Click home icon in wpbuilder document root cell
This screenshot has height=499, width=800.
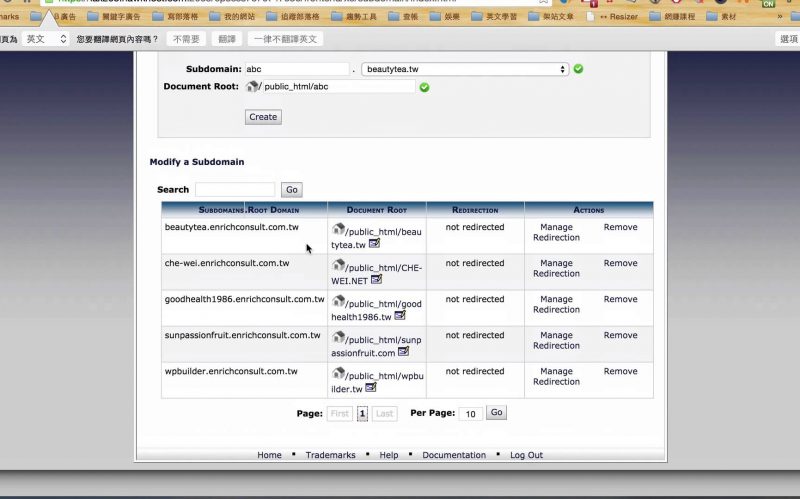coord(338,373)
